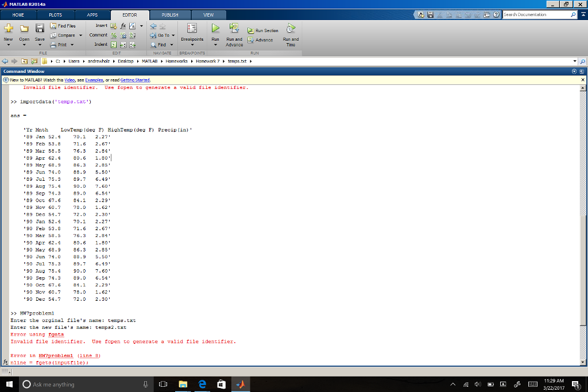Expand the Go To dropdown arrow
The width and height of the screenshot is (588, 392).
pos(173,35)
